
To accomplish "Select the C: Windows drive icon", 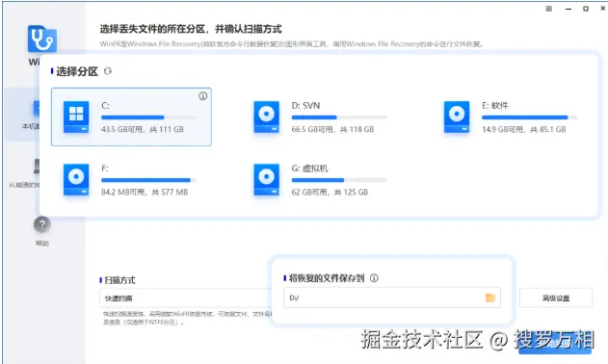I will tap(76, 117).
